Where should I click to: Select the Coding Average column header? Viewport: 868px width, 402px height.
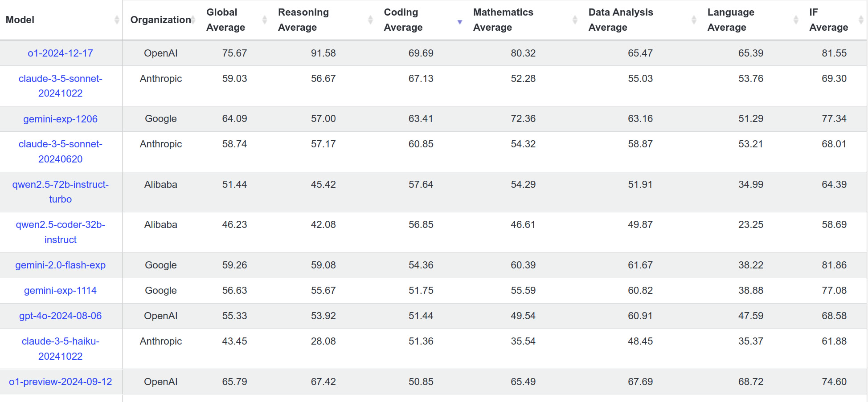click(403, 20)
